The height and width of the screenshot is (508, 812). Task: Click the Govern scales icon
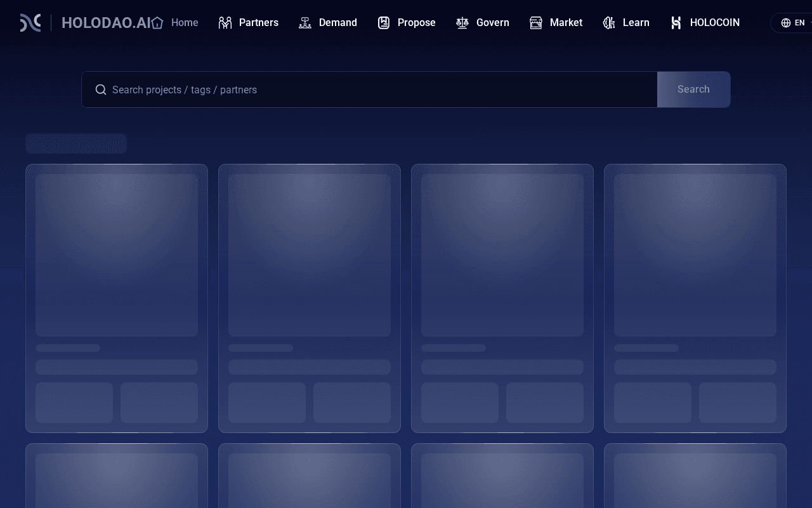[462, 23]
